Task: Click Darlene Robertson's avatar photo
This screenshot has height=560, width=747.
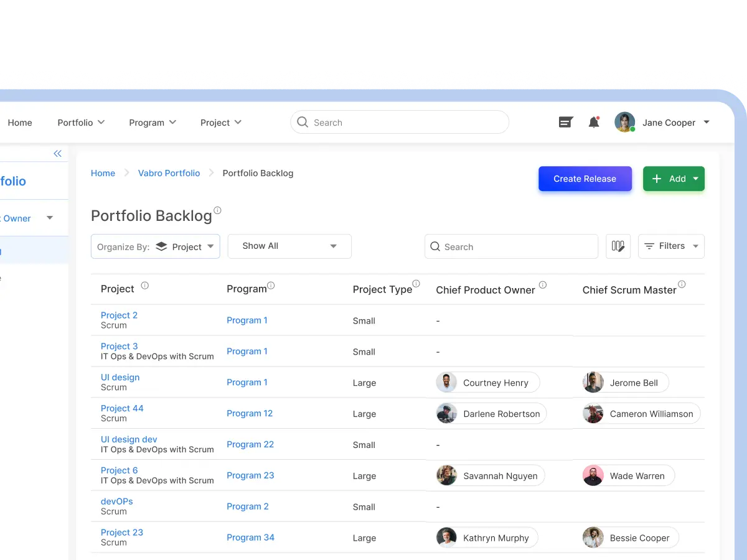Action: coord(446,413)
